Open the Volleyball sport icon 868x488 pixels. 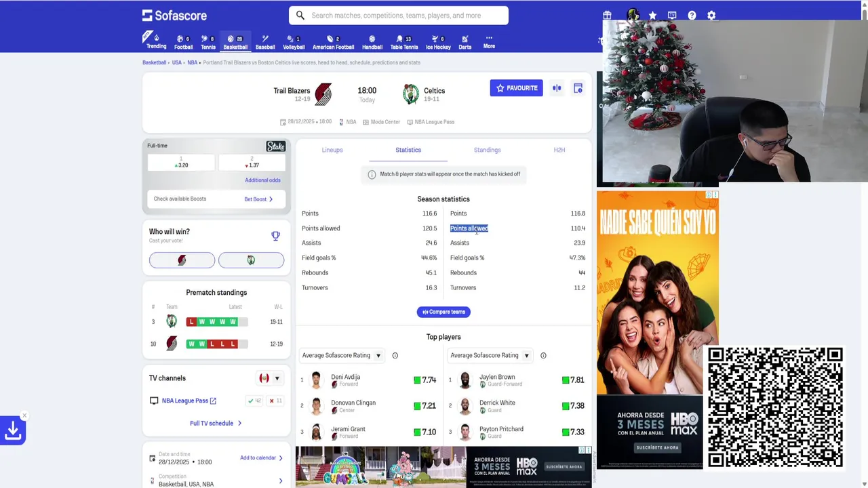(x=294, y=42)
